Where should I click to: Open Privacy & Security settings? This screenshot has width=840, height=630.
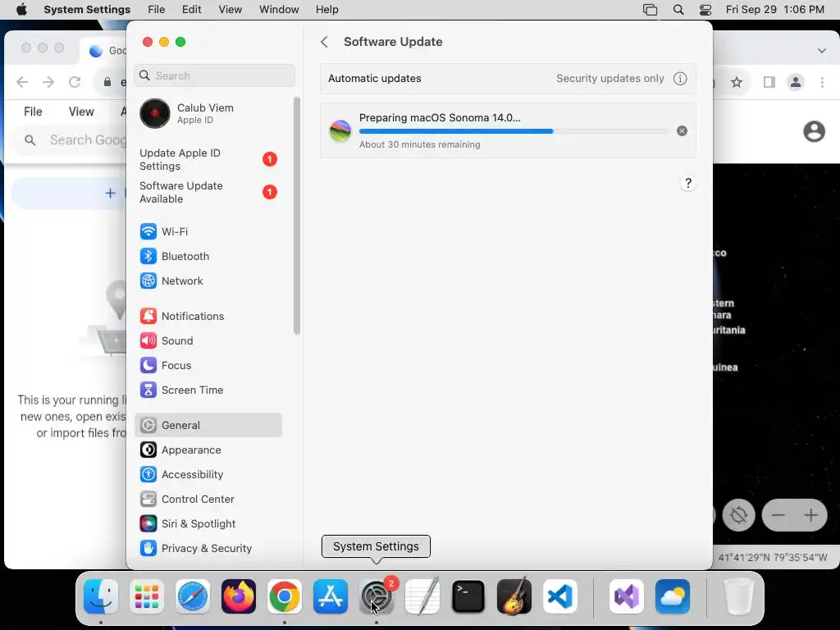[208, 549]
